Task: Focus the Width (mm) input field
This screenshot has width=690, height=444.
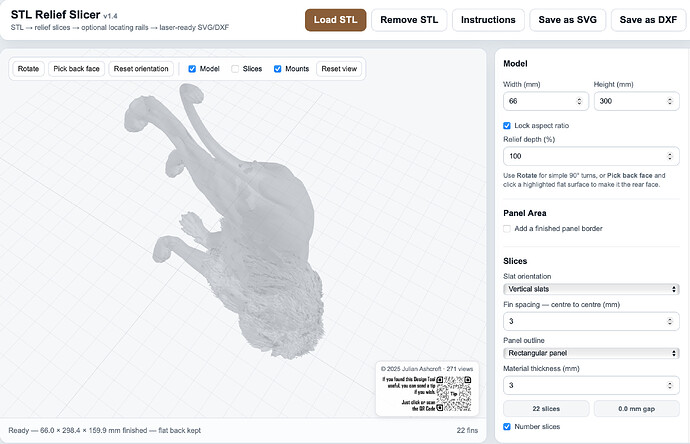Action: click(x=546, y=101)
